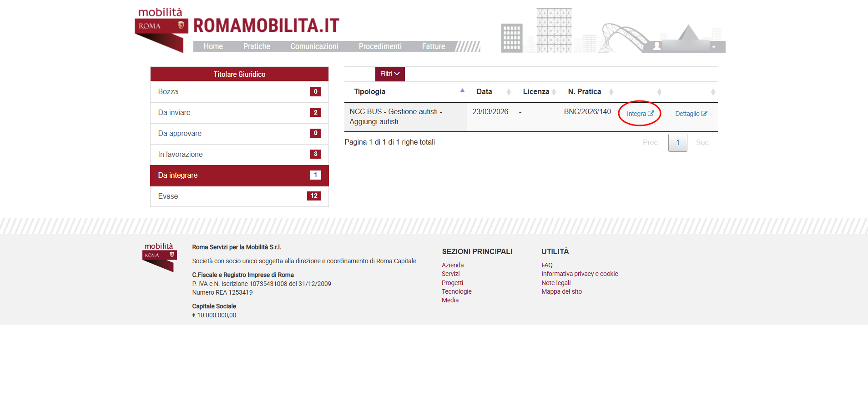Select the Da inviare category
Viewport: 868px width, 401px height.
point(239,113)
